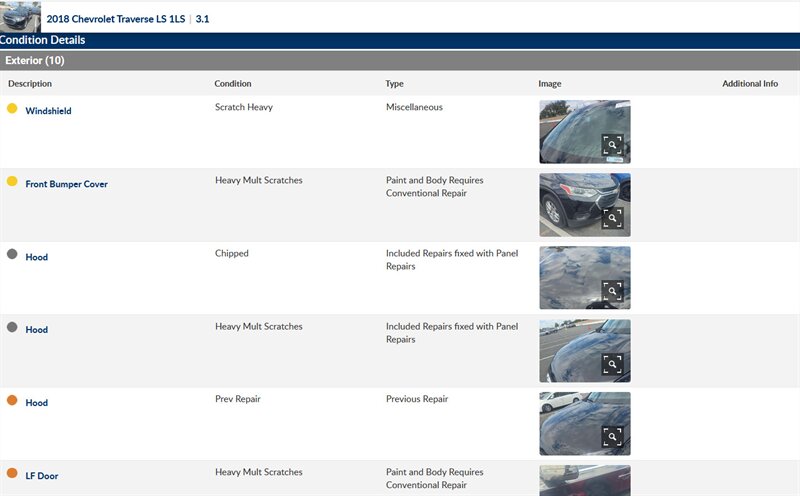Click magnifier icon on Front Bumper Cover image
This screenshot has width=800, height=496.
coord(612,219)
